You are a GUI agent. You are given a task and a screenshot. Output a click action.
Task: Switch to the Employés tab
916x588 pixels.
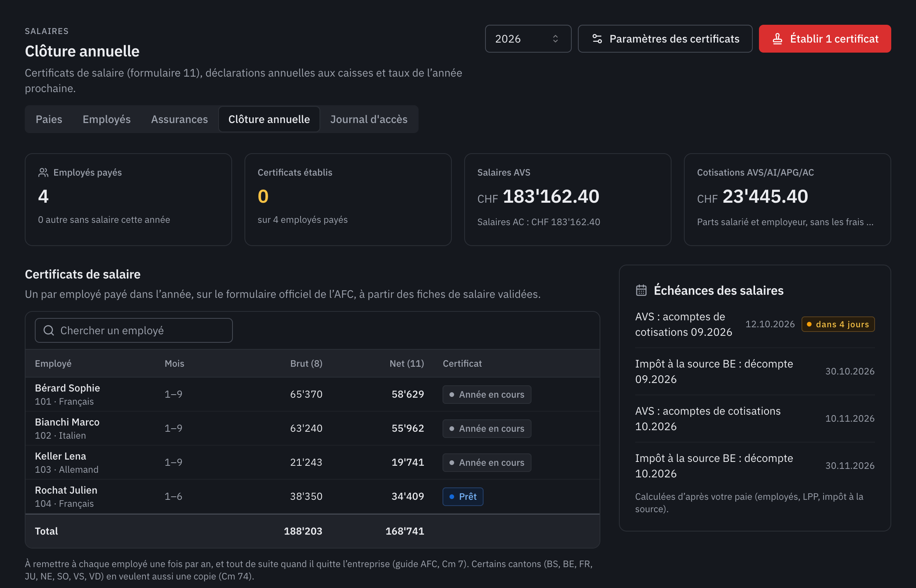[106, 119]
